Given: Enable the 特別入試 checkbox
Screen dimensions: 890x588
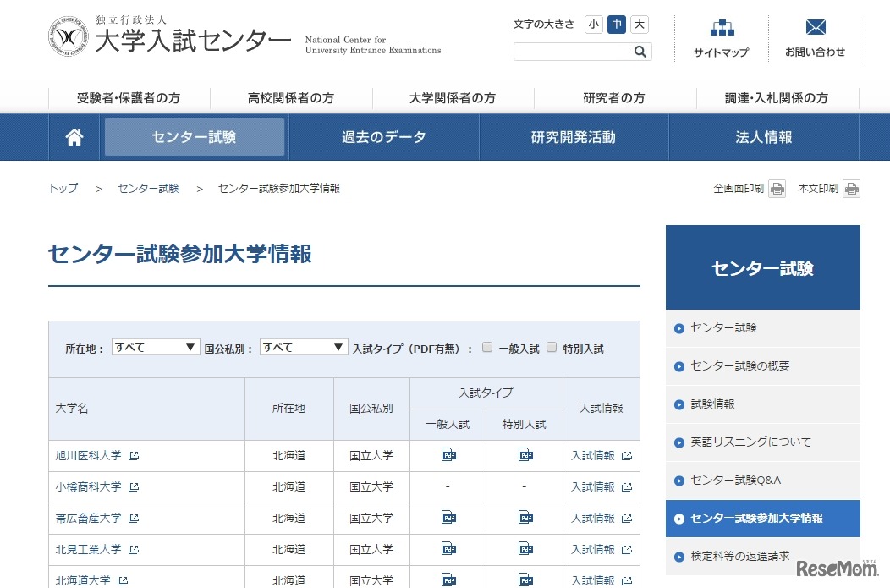Looking at the screenshot, I should (551, 347).
